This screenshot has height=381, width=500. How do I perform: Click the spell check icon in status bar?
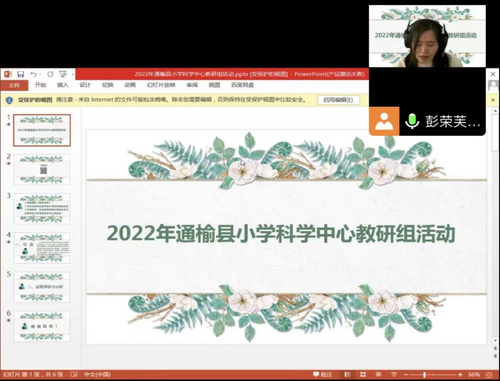tap(74, 375)
